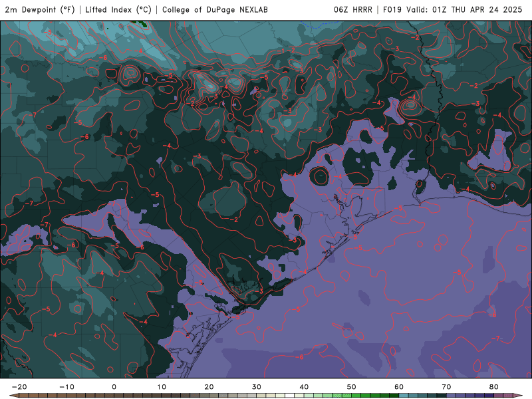The image size is (532, 399).
Task: Click the "Lifted Index (°C)" header label
Action: (118, 10)
